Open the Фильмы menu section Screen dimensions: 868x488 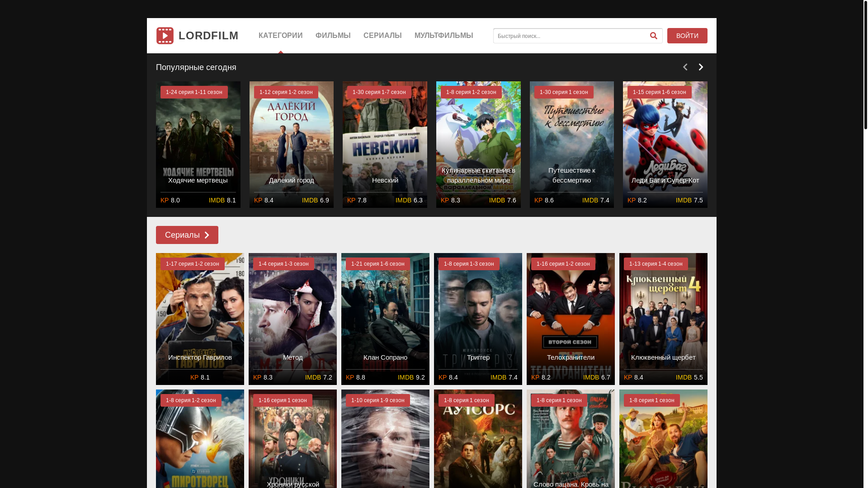[333, 36]
